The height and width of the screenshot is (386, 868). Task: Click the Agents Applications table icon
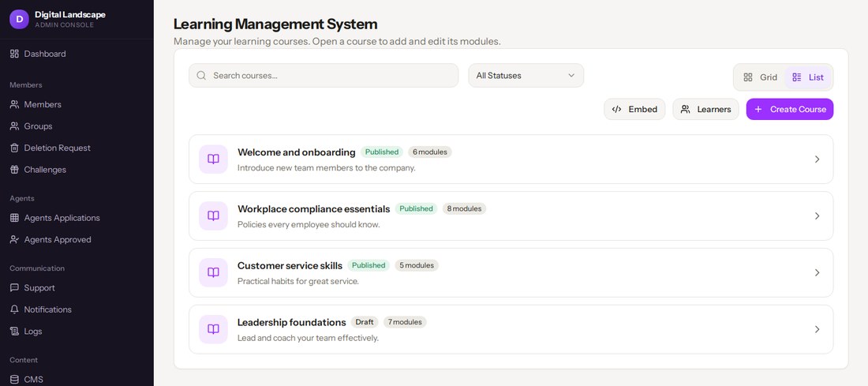[x=14, y=218]
